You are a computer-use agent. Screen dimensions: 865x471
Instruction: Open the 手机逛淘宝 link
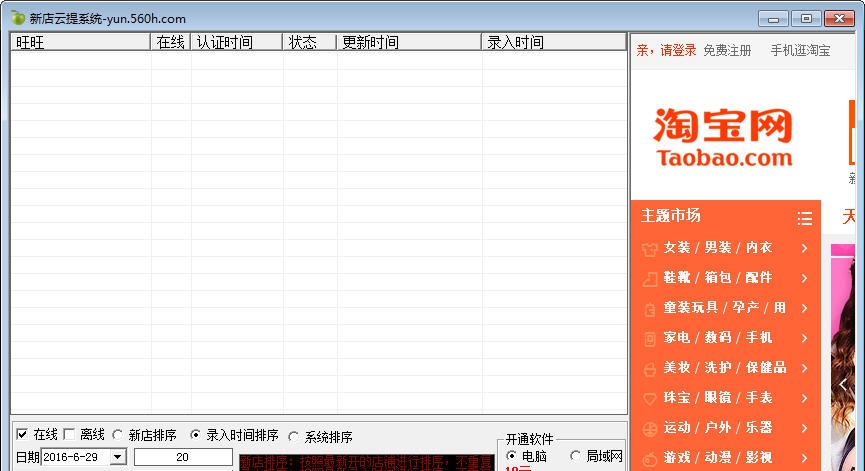click(x=800, y=51)
